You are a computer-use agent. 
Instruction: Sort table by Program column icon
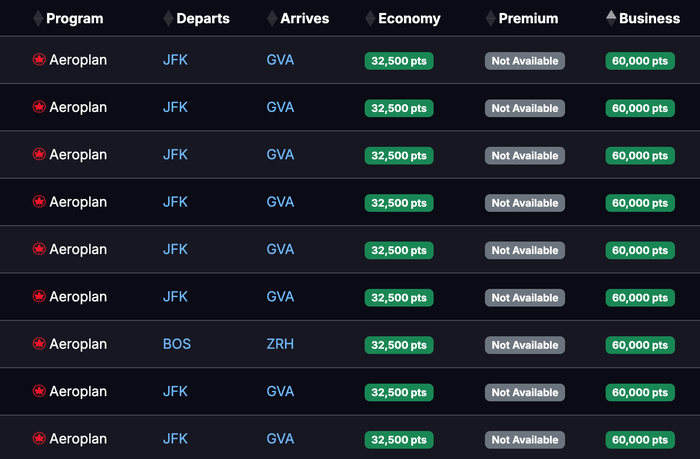pos(38,18)
